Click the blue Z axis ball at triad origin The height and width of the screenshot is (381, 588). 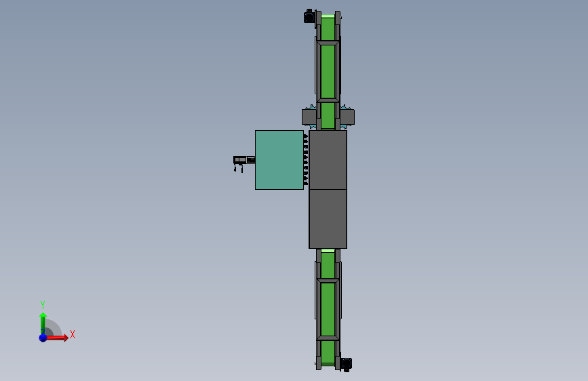coord(43,338)
